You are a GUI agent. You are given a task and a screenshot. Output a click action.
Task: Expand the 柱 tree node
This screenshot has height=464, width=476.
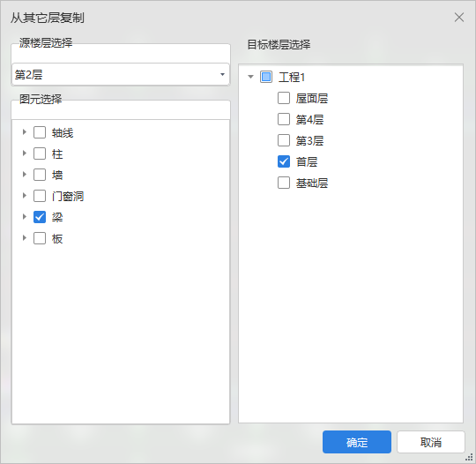tap(25, 153)
